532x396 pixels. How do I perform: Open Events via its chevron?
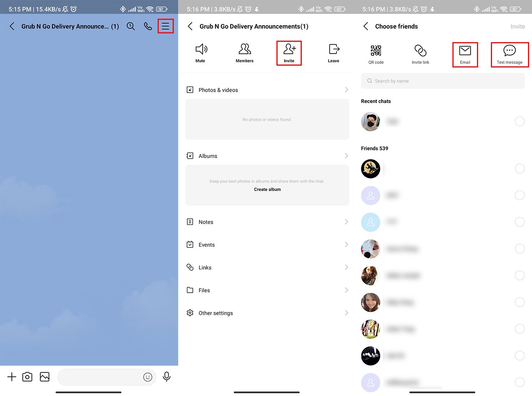pyautogui.click(x=346, y=245)
